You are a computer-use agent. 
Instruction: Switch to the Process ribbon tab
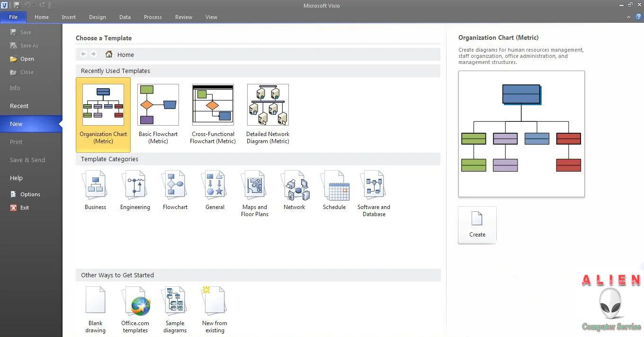153,17
